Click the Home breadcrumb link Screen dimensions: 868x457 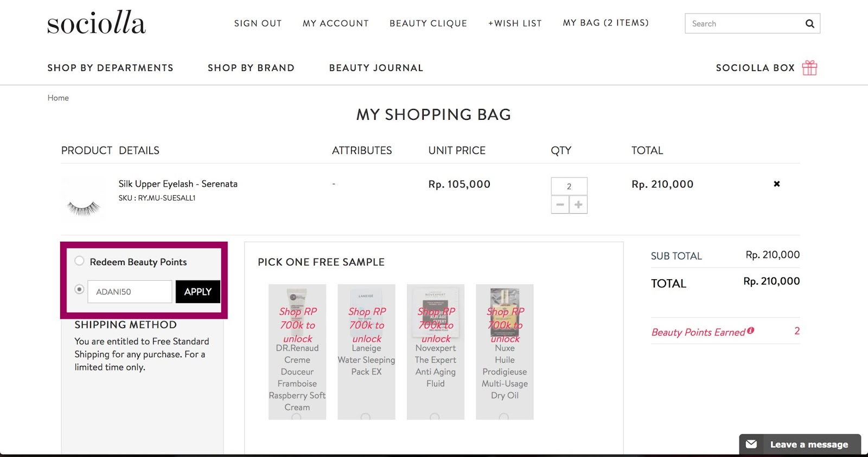(x=58, y=98)
